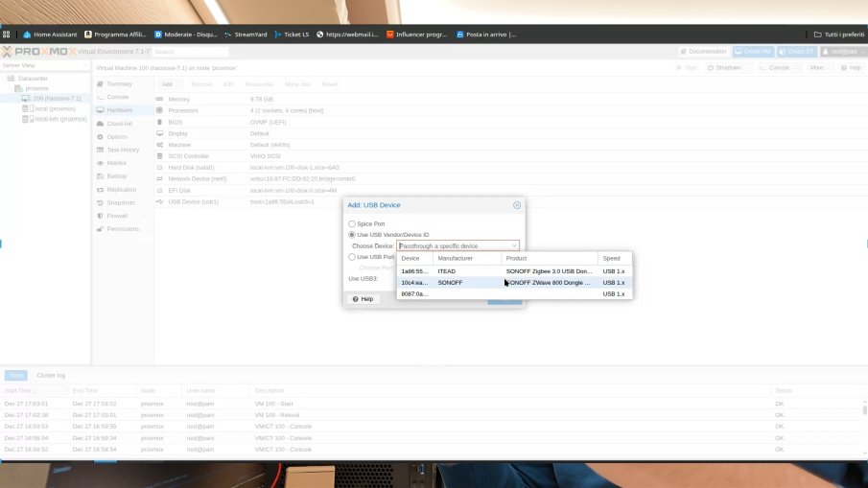Click the Cloud-Init cloud icon

100,124
